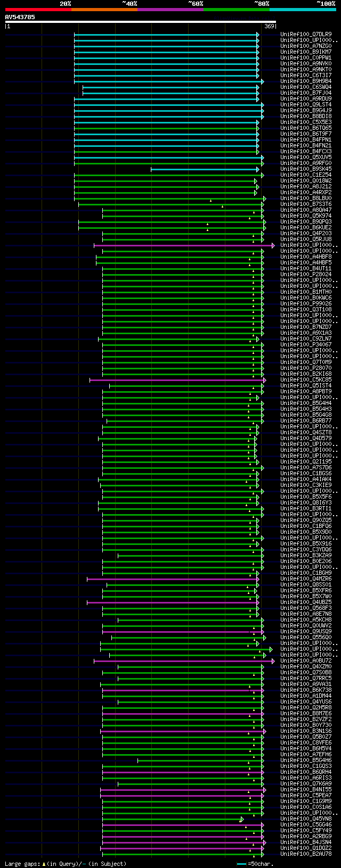Open the last hit UniRef100_B2AU78
Viewport: 341px width, 868px height.
[306, 854]
